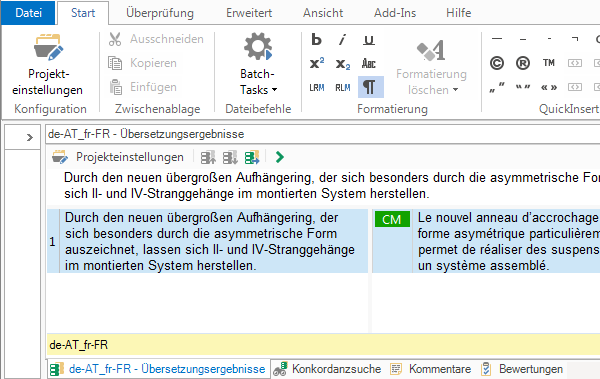Apply subscript with the x₂ icon
Viewport: 600px width, 379px height.
click(x=343, y=64)
